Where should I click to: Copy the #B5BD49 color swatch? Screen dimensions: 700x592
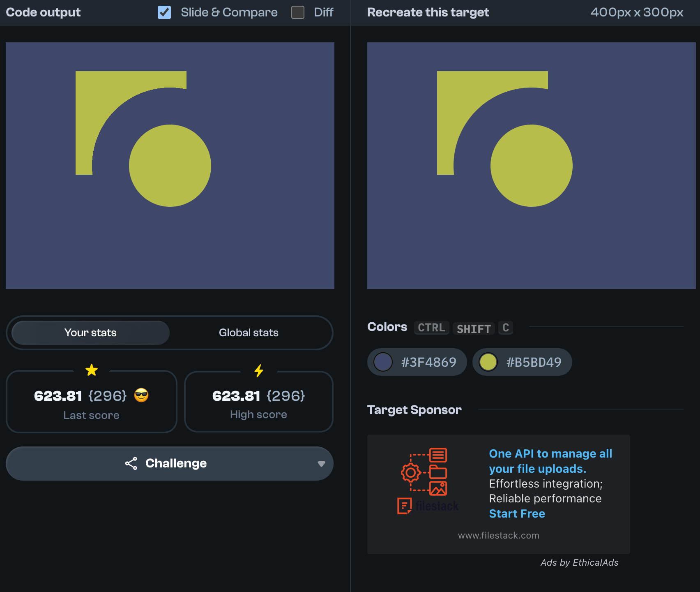(522, 362)
